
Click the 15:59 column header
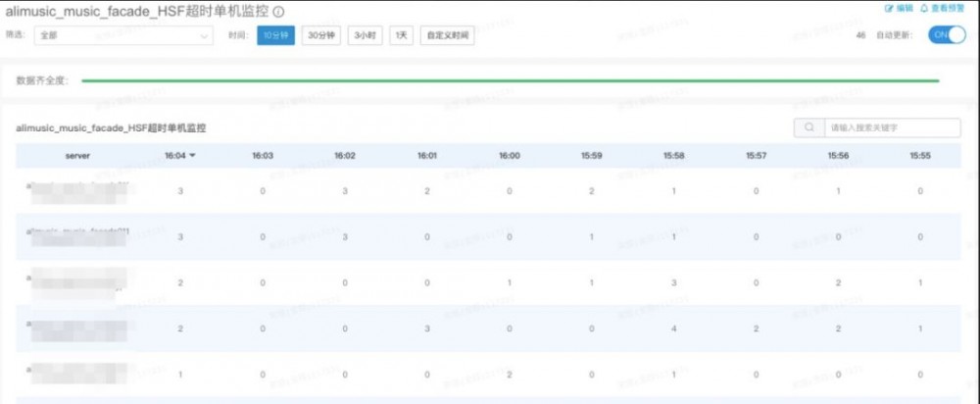(x=591, y=156)
